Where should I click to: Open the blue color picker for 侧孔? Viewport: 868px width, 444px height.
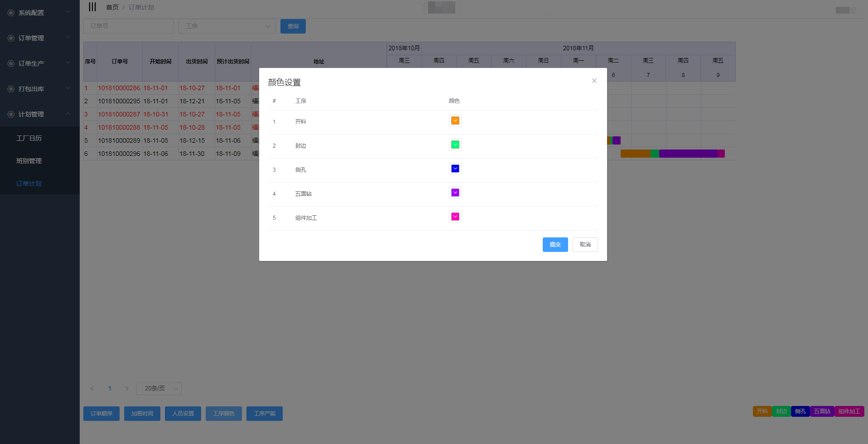pos(455,169)
